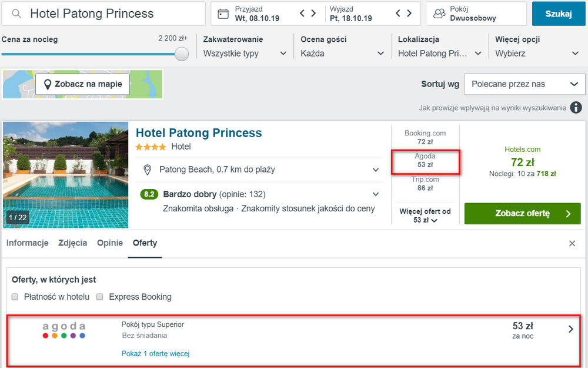Open the commission info icon
Viewport: 588px width, 368px height.
(x=576, y=108)
